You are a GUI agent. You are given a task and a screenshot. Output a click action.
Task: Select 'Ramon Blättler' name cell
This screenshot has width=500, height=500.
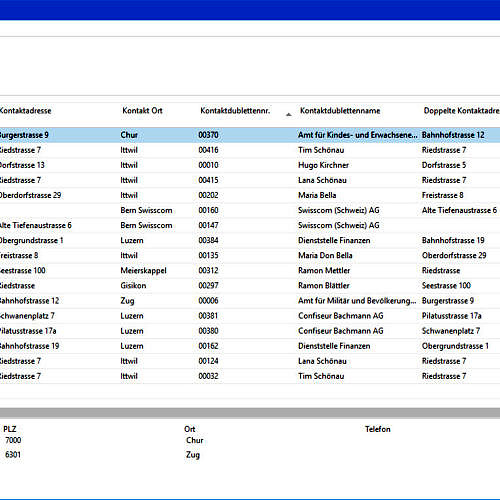pyautogui.click(x=324, y=285)
